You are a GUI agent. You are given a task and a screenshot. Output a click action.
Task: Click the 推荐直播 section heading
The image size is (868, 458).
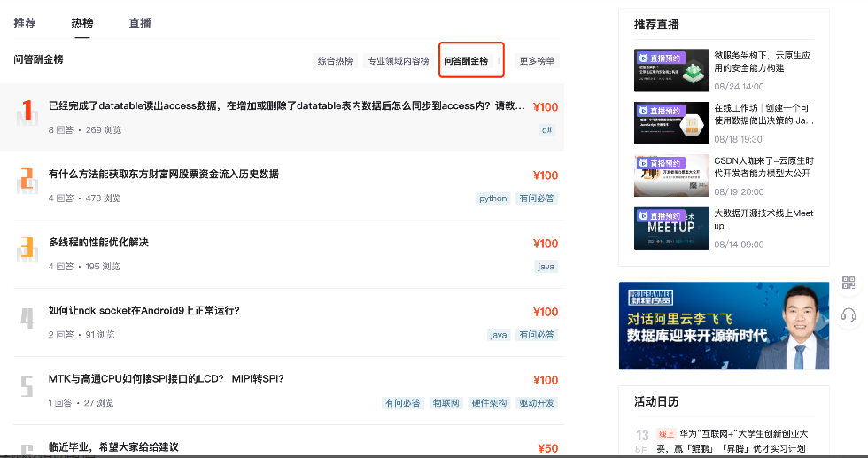pos(656,25)
